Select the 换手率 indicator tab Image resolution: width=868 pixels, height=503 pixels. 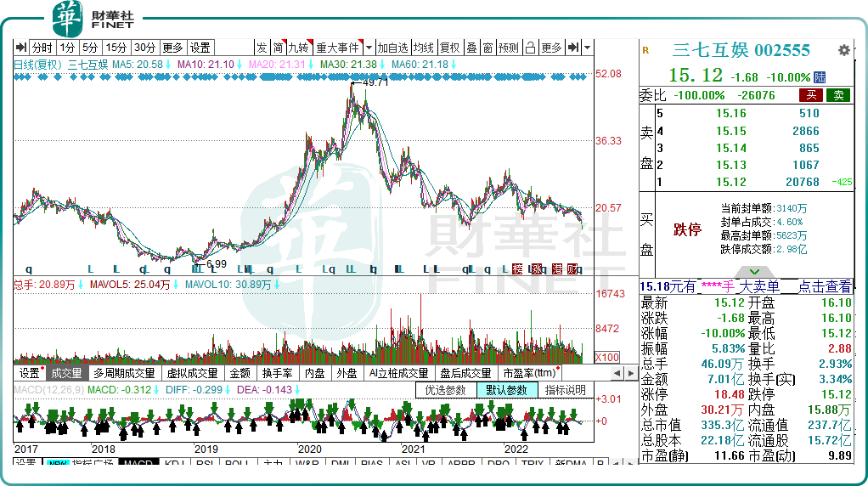click(x=278, y=373)
